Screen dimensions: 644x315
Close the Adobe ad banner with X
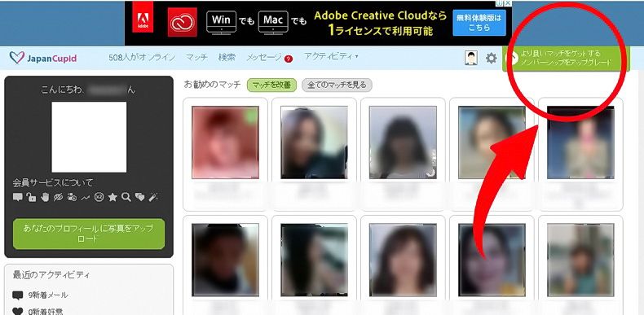click(x=508, y=3)
